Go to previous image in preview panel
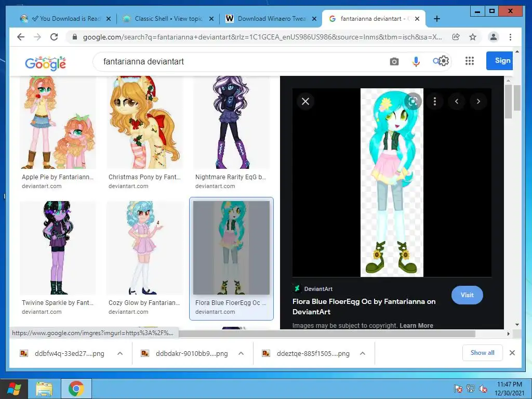The width and height of the screenshot is (532, 399). [457, 101]
